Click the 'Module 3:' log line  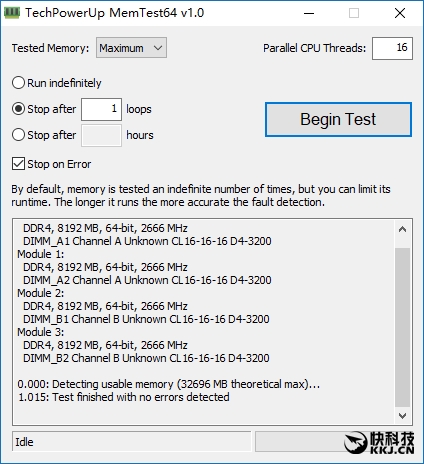click(41, 332)
